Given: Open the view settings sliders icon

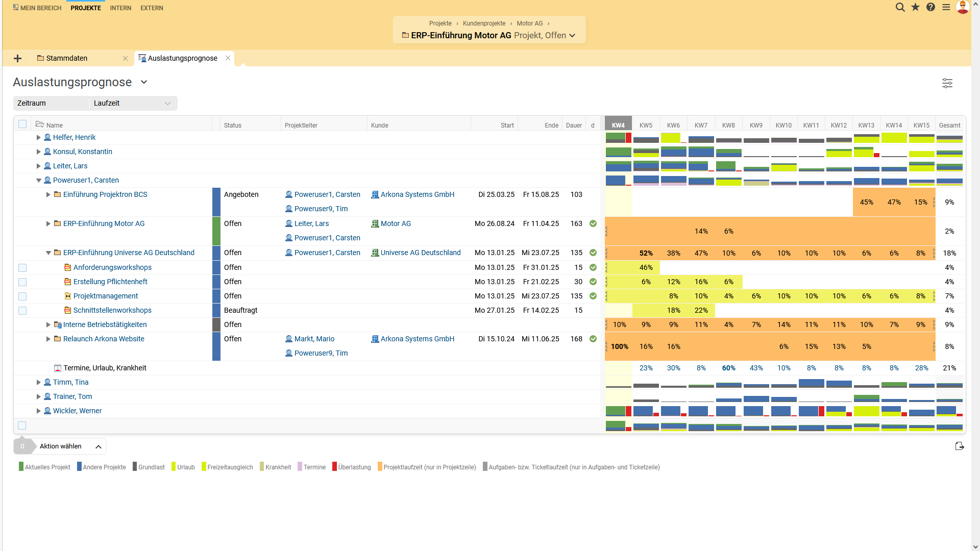Looking at the screenshot, I should click(947, 83).
